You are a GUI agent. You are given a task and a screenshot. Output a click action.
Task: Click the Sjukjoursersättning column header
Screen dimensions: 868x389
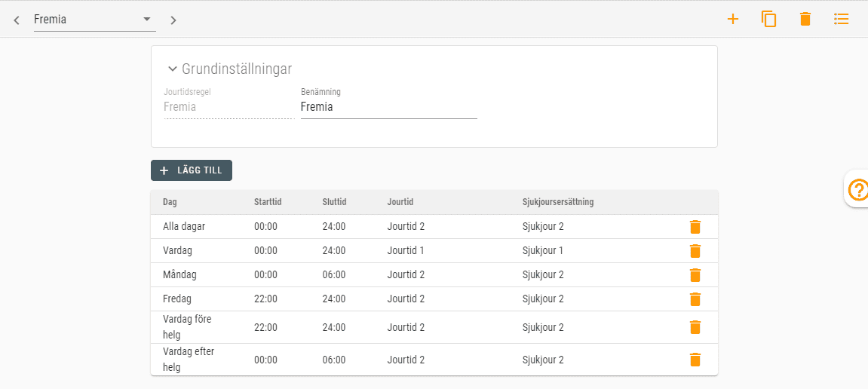[558, 202]
